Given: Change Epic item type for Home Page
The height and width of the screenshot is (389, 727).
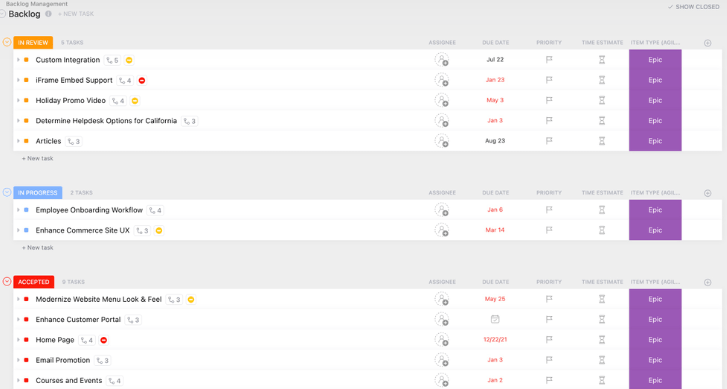Looking at the screenshot, I should tap(655, 340).
